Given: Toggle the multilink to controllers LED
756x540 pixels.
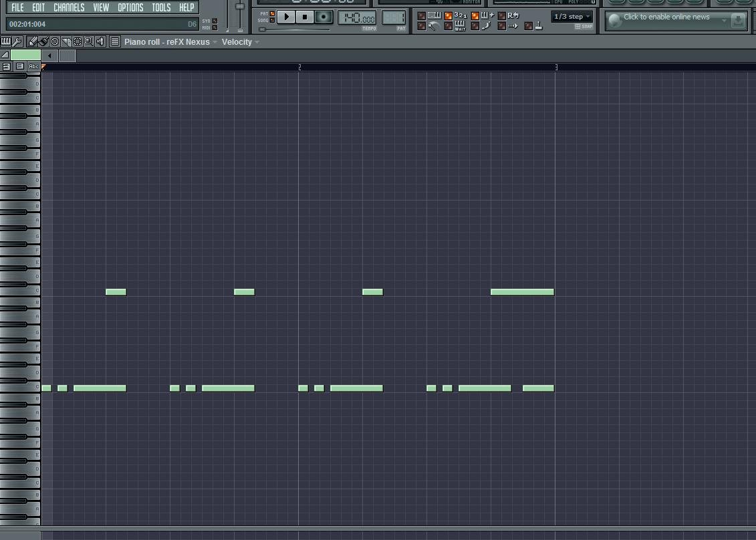Looking at the screenshot, I should click(x=529, y=26).
